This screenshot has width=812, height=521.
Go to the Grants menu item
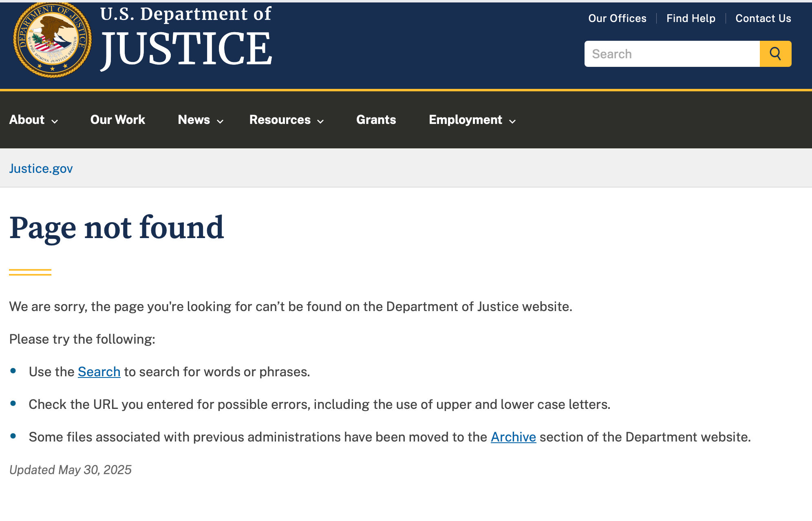[x=376, y=120]
